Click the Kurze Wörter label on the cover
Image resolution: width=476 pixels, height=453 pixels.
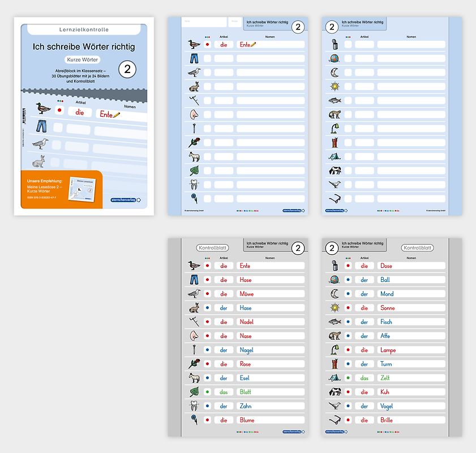click(x=84, y=59)
